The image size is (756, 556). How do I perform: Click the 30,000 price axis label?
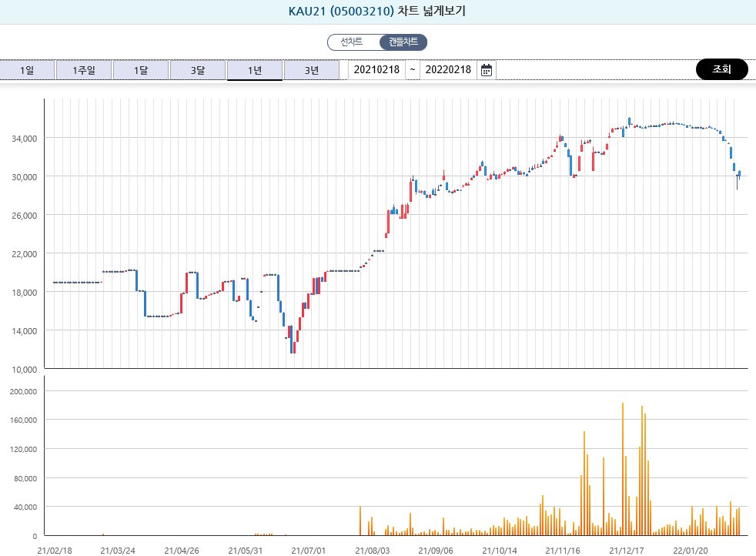(24, 177)
